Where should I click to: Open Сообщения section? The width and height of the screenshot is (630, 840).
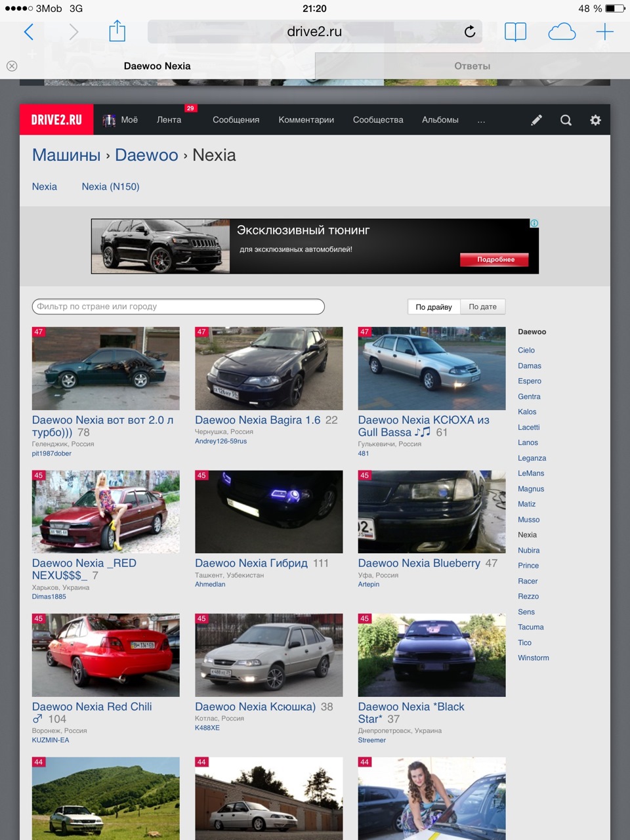236,120
